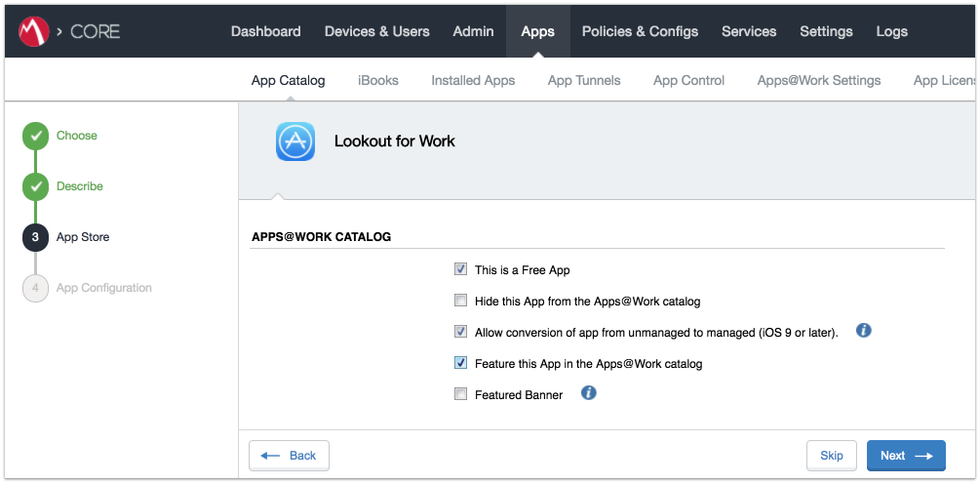Screen dimensions: 980x484
Task: Uncheck 'This is a Free App'
Action: [460, 269]
